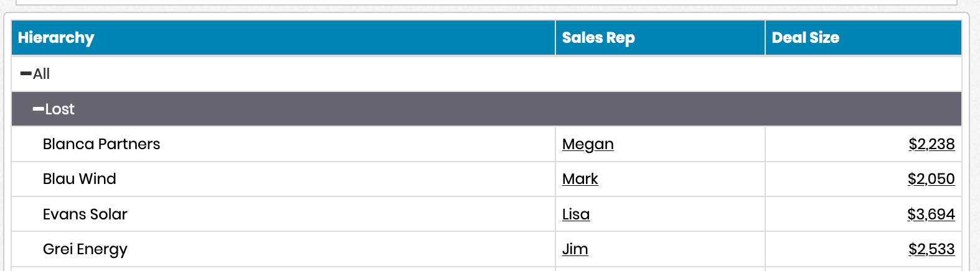
Task: View the $2,533 deal size details
Action: (x=931, y=249)
